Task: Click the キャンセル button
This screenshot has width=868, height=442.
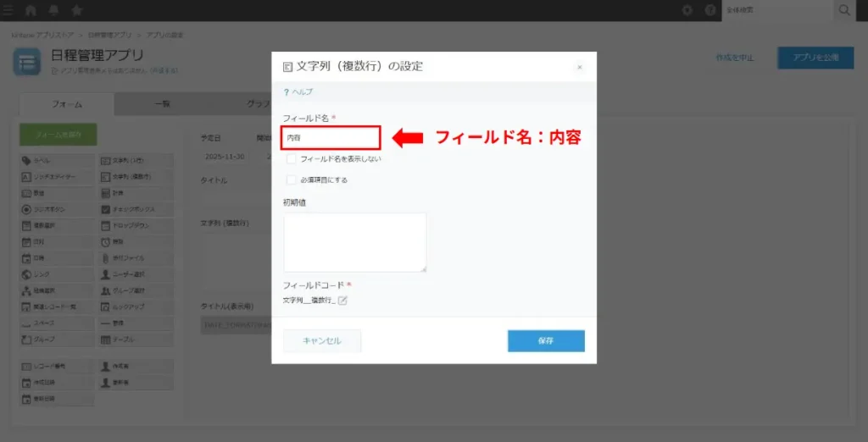Action: 322,340
